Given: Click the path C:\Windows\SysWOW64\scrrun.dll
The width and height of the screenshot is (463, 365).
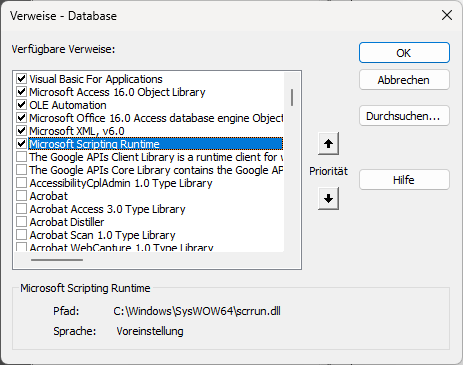Looking at the screenshot, I should click(197, 311).
